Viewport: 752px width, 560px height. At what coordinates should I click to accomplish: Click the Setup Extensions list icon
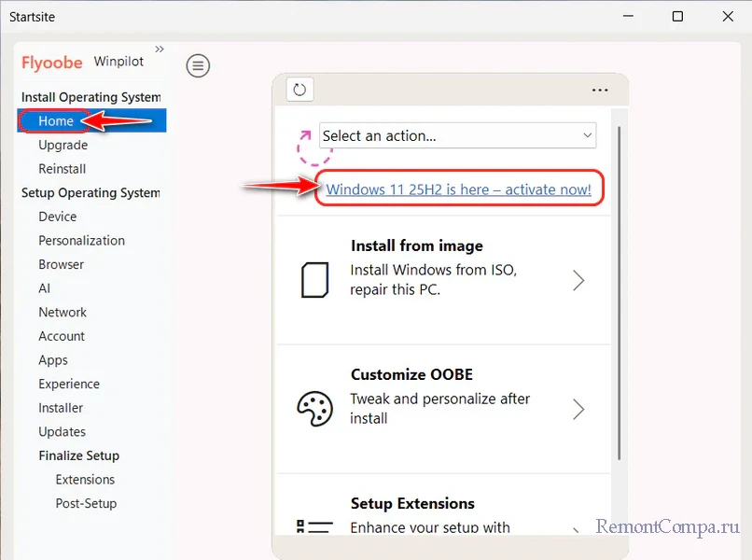point(314,528)
